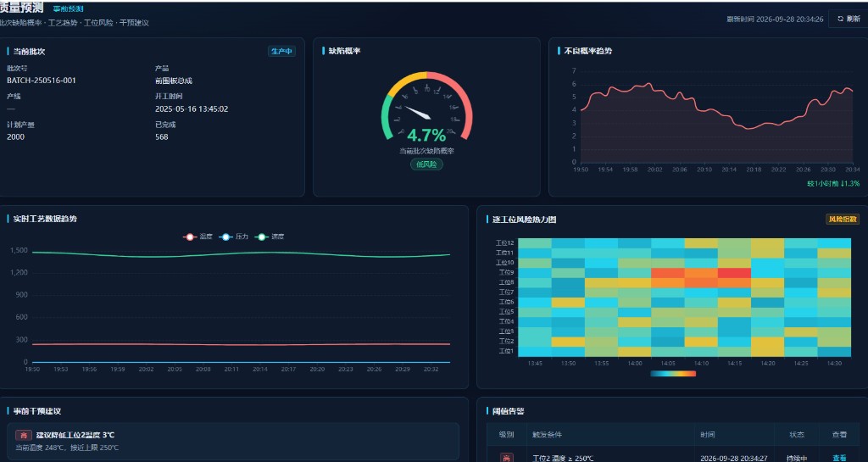
Task: Click the 生产中 status badge
Action: [x=281, y=52]
